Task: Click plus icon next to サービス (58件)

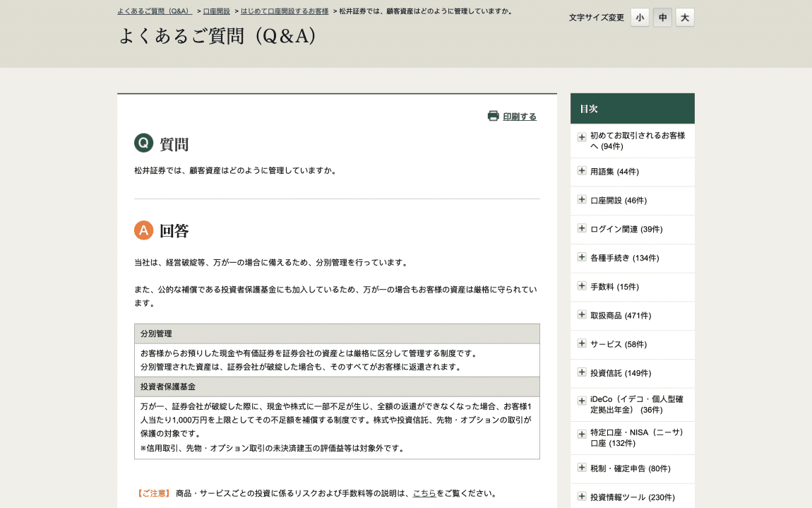Action: (x=582, y=343)
